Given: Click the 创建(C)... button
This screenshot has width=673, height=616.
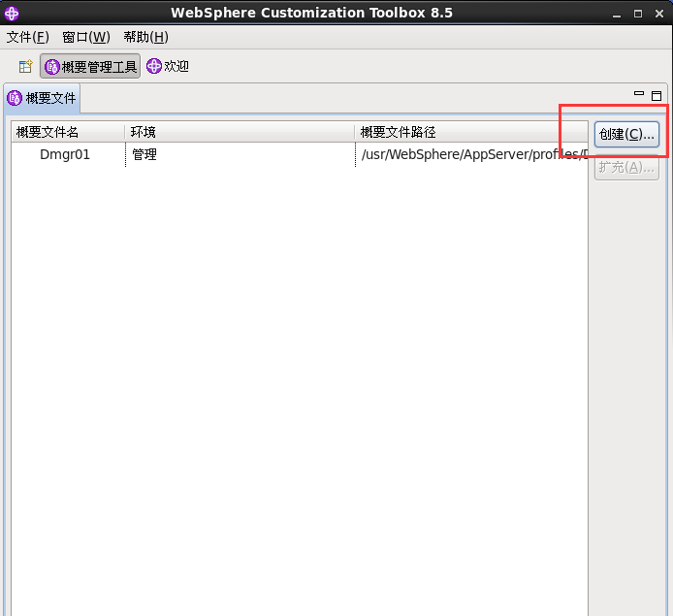Looking at the screenshot, I should coord(626,135).
